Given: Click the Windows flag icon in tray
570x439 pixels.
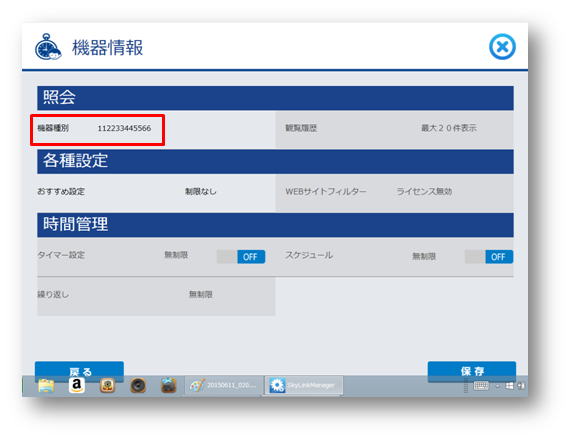Looking at the screenshot, I should click(x=510, y=386).
